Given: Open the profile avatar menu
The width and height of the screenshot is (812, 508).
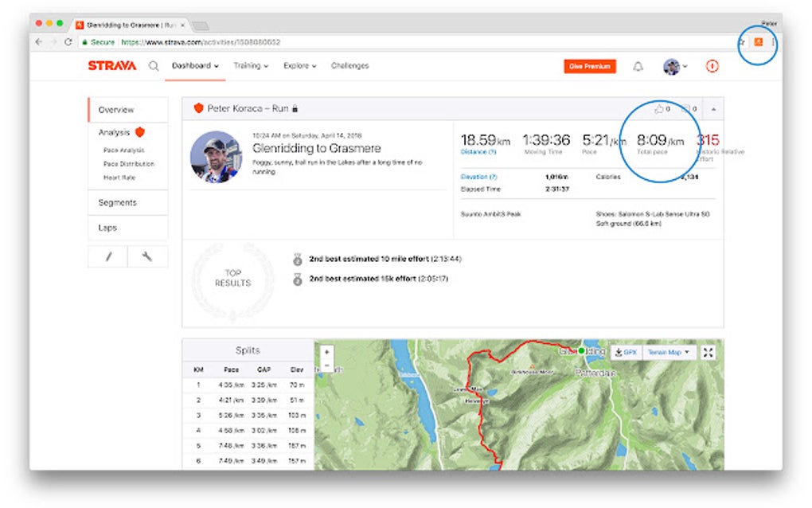Looking at the screenshot, I should [672, 66].
